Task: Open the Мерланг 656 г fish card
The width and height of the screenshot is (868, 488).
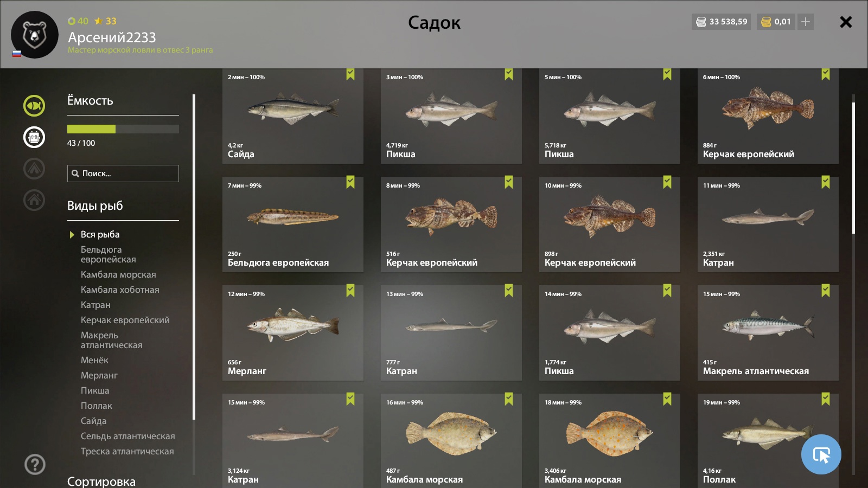Action: (293, 333)
